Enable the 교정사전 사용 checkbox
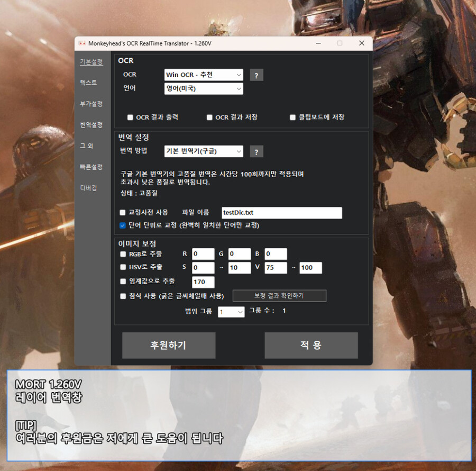 point(123,213)
